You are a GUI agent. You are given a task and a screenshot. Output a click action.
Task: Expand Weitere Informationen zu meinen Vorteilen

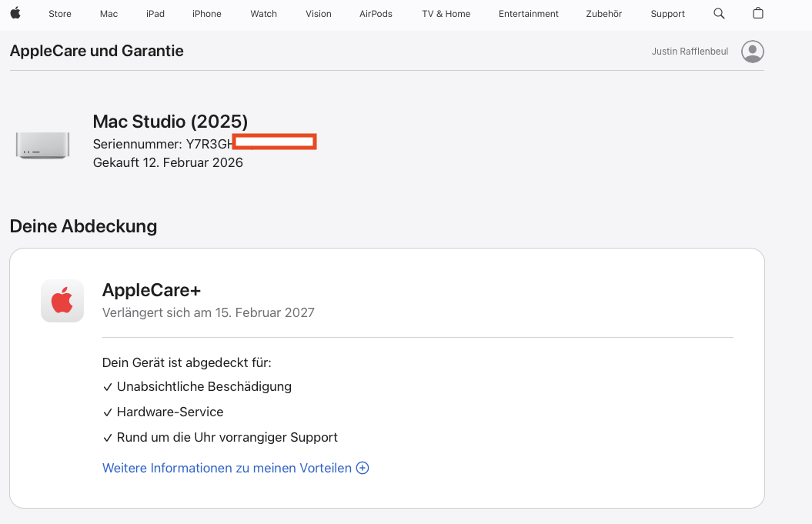(x=236, y=468)
